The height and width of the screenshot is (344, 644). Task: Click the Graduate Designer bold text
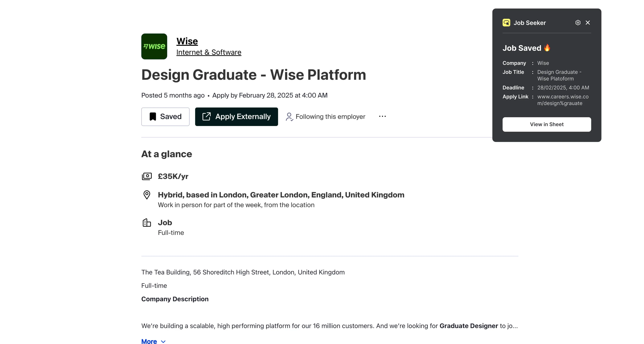pyautogui.click(x=469, y=326)
